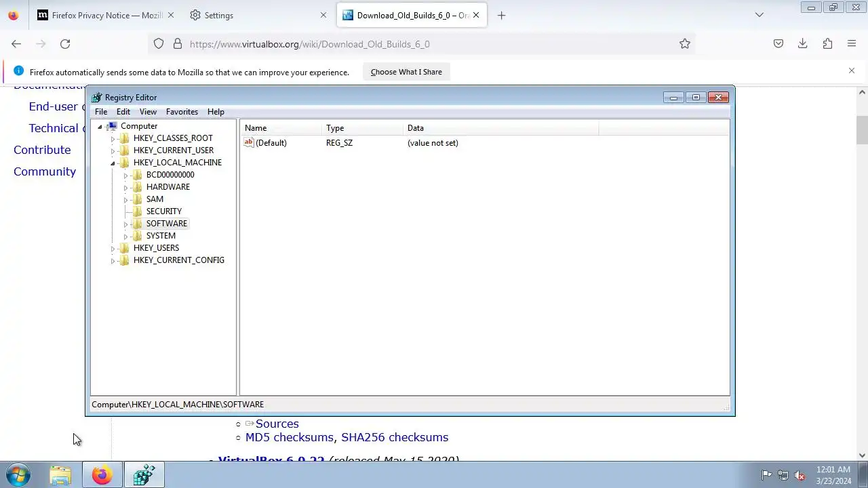Close the Settings tab
The image size is (868, 488).
tap(323, 15)
